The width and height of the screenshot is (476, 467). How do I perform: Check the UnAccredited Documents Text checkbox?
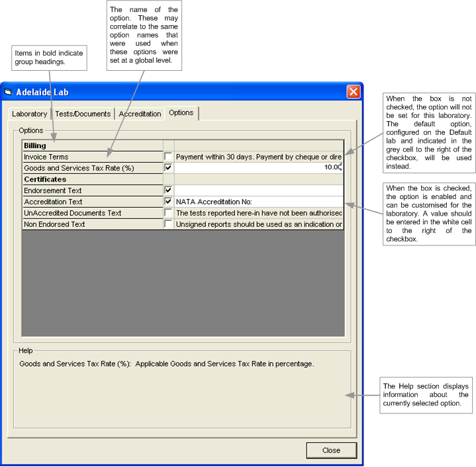tap(168, 213)
